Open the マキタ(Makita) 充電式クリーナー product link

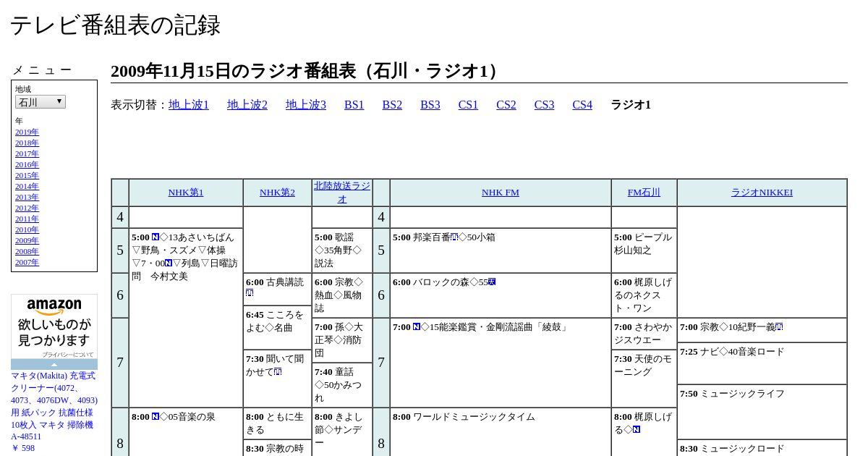pyautogui.click(x=54, y=405)
